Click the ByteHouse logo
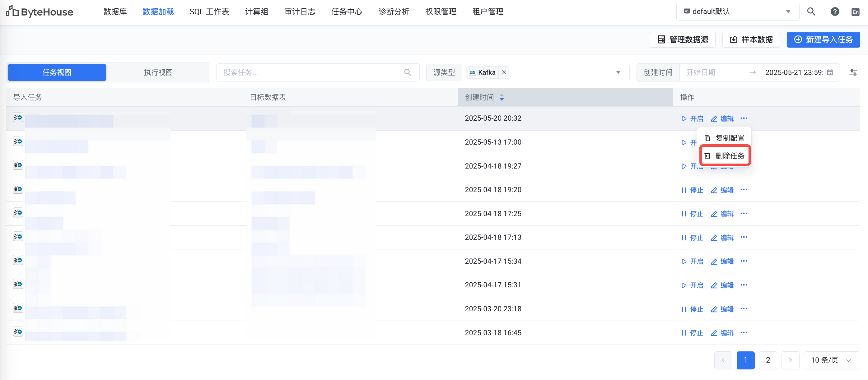This screenshot has width=868, height=380. point(40,12)
